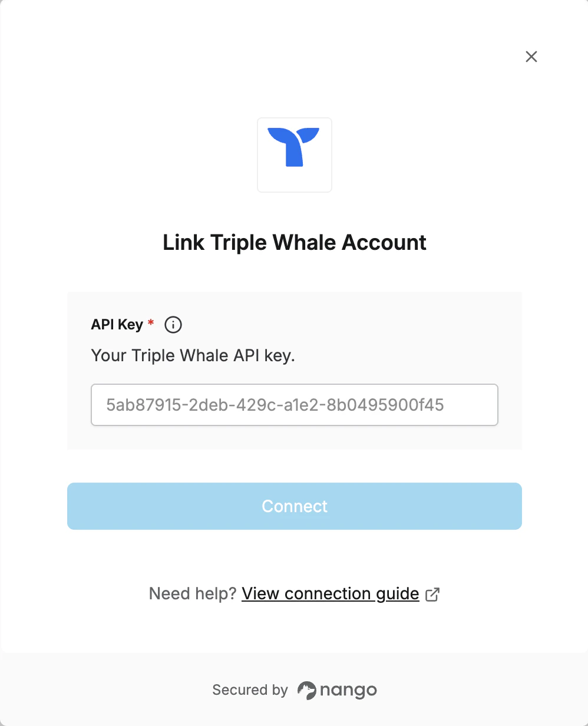Close the dialog using the X icon
The image size is (588, 726).
click(531, 57)
